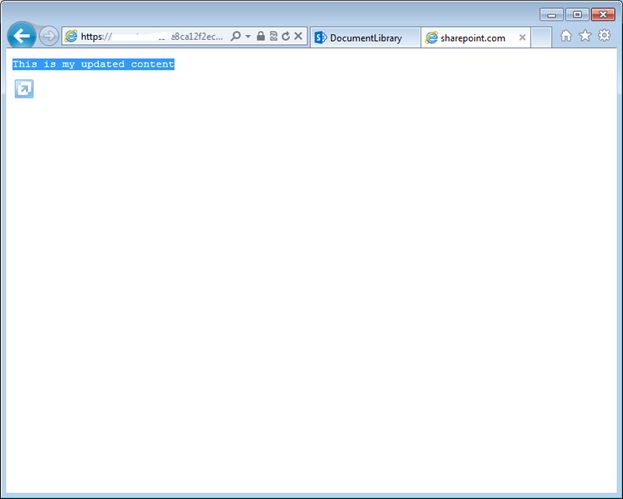Select the sharepoint.com tab

(475, 38)
